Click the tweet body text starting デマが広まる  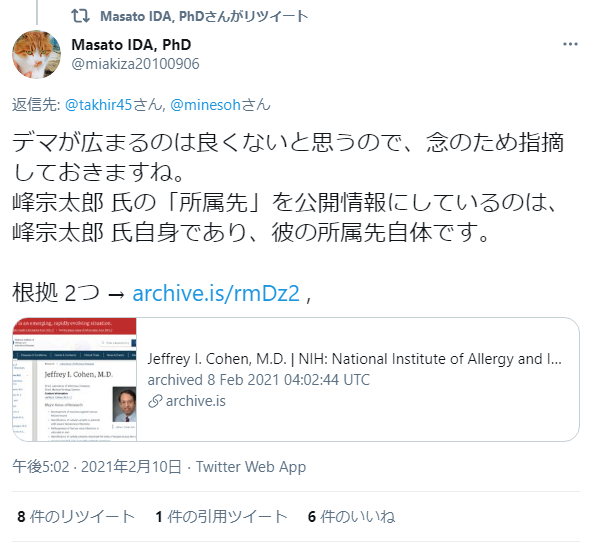[x=288, y=187]
